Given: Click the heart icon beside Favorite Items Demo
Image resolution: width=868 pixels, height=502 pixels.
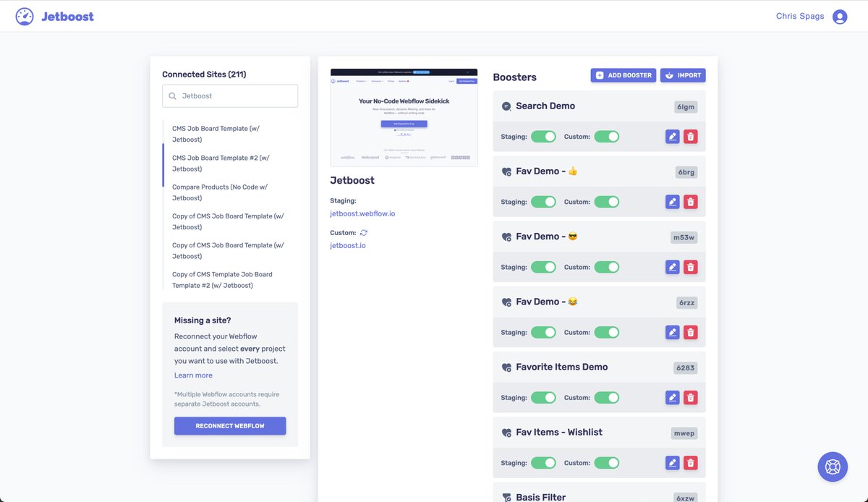Looking at the screenshot, I should (506, 367).
